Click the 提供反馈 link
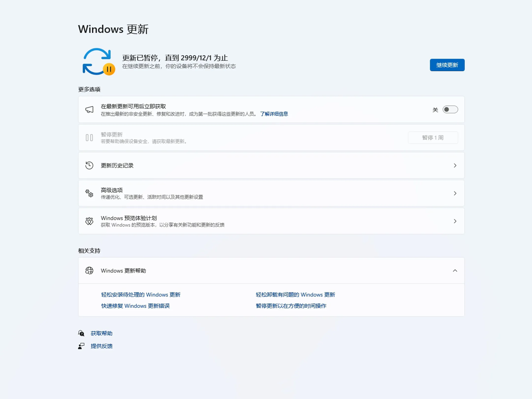 point(101,346)
